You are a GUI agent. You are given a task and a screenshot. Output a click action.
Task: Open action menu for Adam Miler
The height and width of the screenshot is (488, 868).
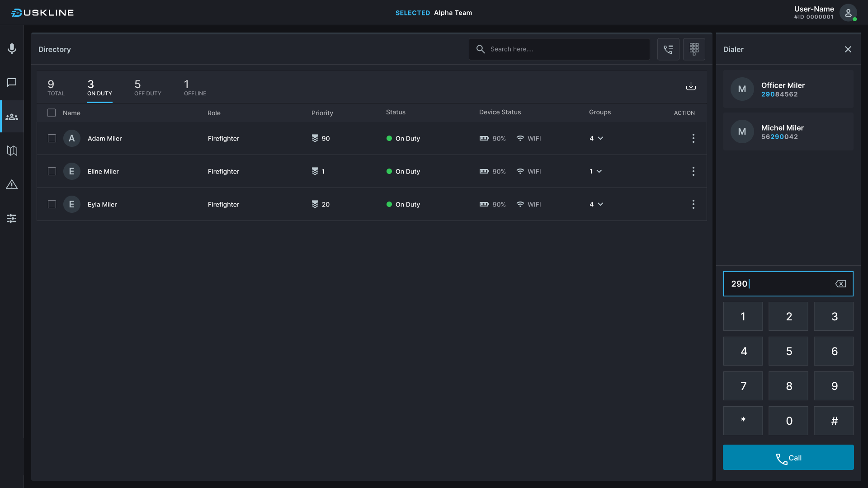pyautogui.click(x=693, y=138)
